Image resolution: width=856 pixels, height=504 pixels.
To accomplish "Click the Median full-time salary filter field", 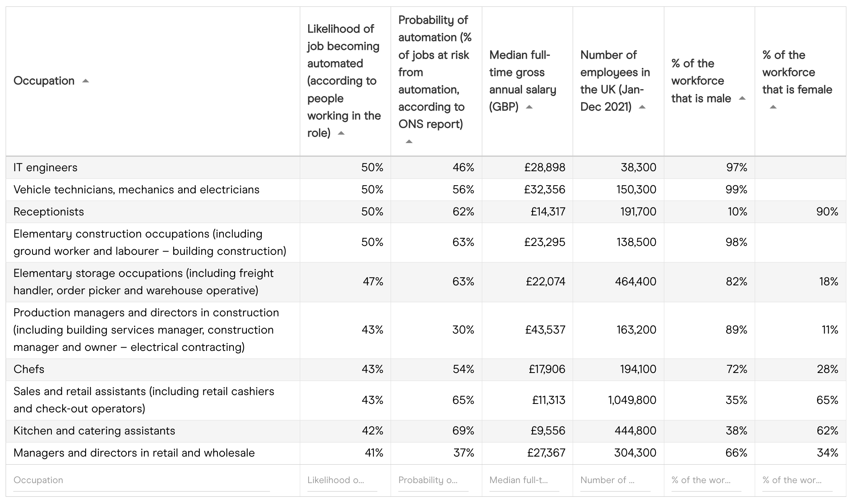I will click(524, 480).
